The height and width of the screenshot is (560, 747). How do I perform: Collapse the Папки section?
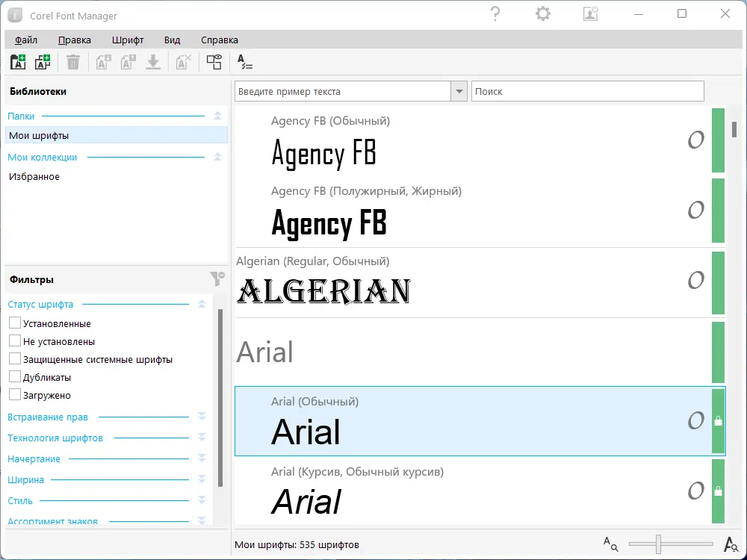(217, 116)
